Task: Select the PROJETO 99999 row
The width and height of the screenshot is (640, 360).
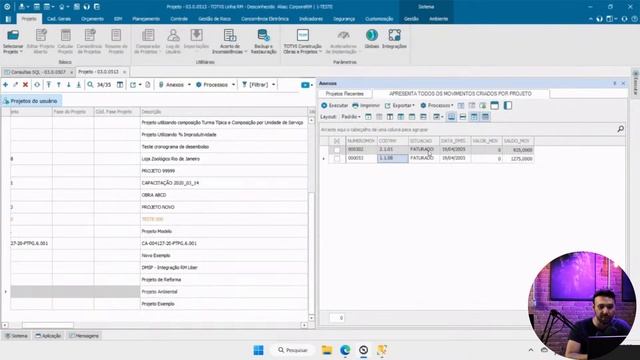Action: (x=158, y=171)
